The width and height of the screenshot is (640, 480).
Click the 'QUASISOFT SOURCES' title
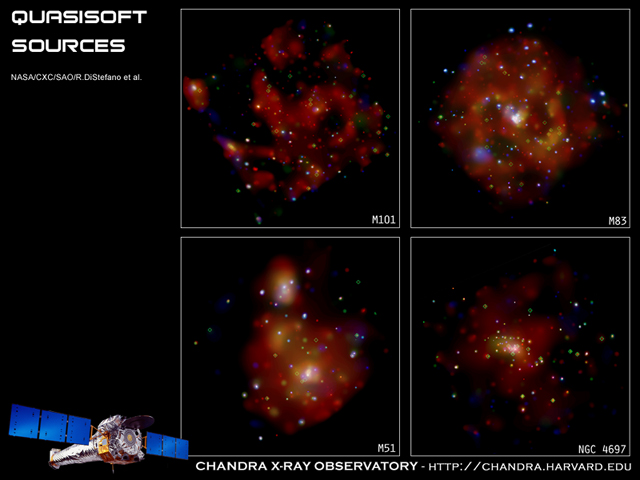point(79,31)
